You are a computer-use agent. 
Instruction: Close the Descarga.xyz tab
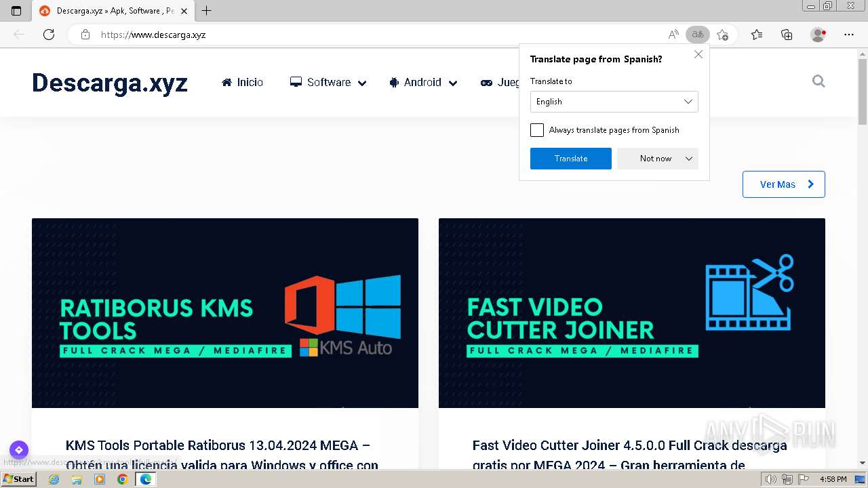click(x=184, y=11)
